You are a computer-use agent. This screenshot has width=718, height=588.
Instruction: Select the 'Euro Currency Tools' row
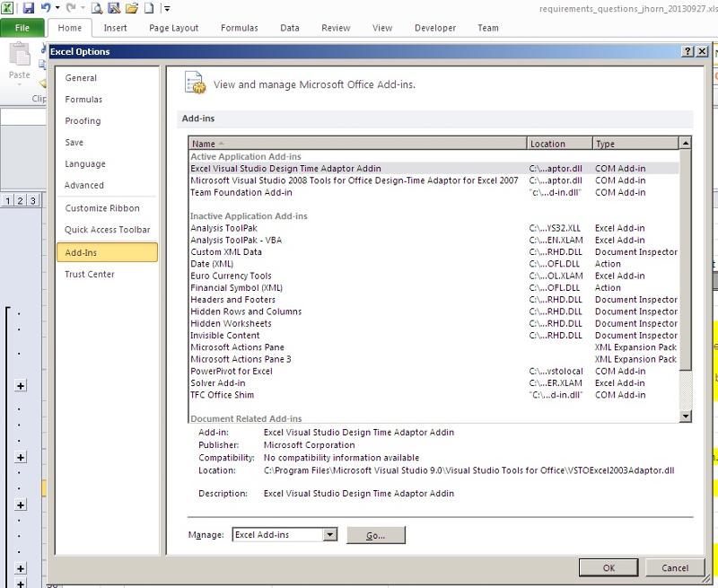coord(433,276)
